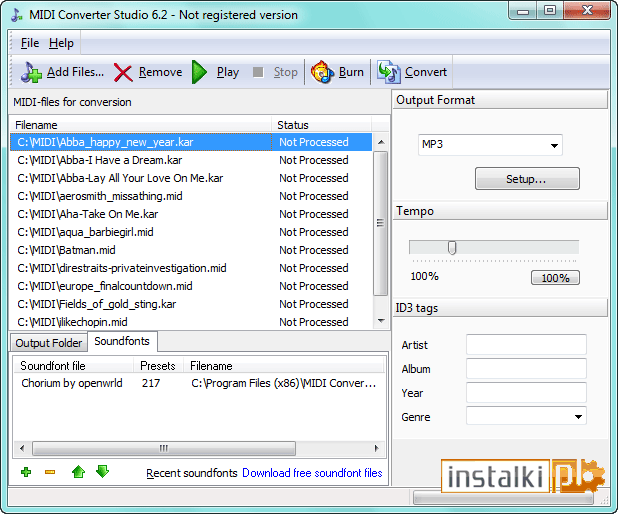Screen dimensions: 618x514
Task: Click the file list vertical scrollbar thumb
Action: pyautogui.click(x=380, y=223)
